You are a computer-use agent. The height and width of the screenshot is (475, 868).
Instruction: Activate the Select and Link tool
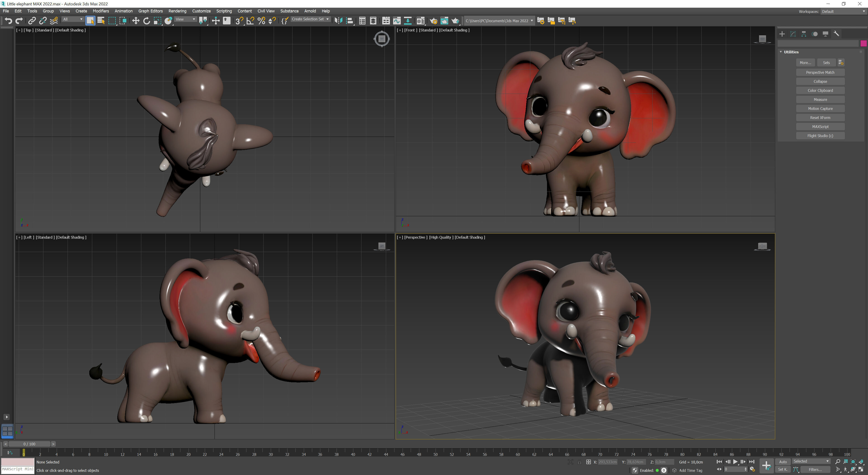pos(32,21)
